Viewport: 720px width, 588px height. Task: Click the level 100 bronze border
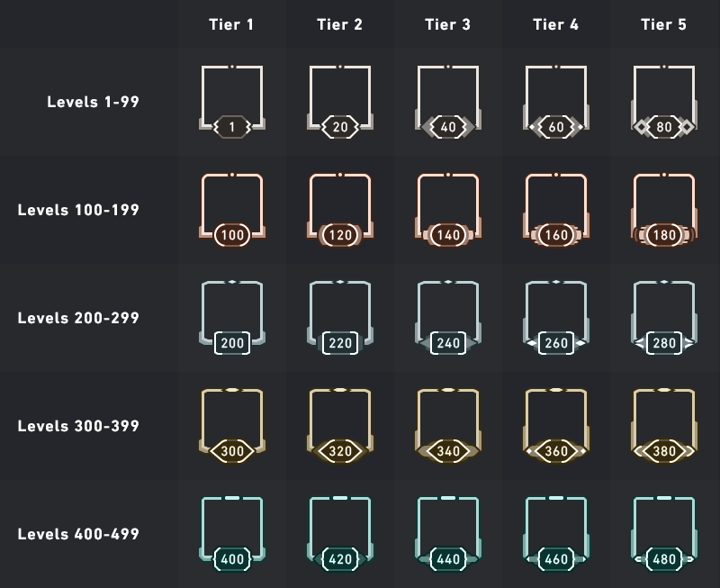(232, 210)
